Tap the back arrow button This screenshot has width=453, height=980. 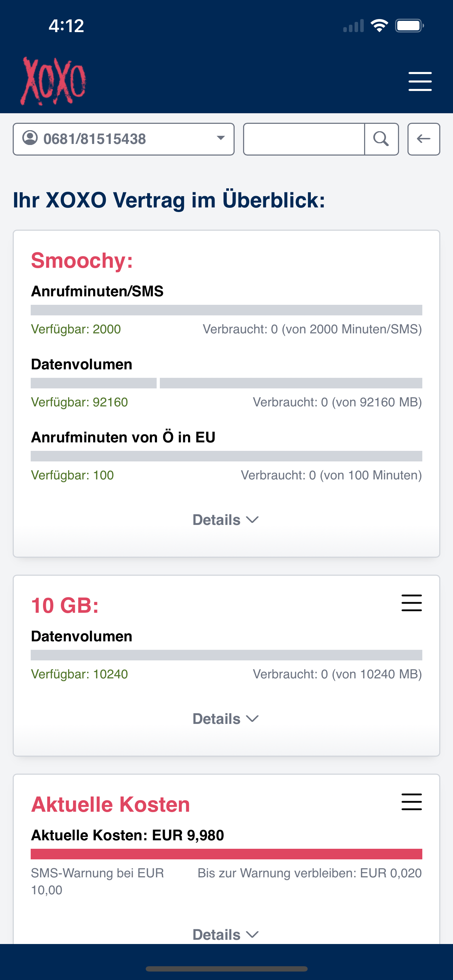point(424,139)
